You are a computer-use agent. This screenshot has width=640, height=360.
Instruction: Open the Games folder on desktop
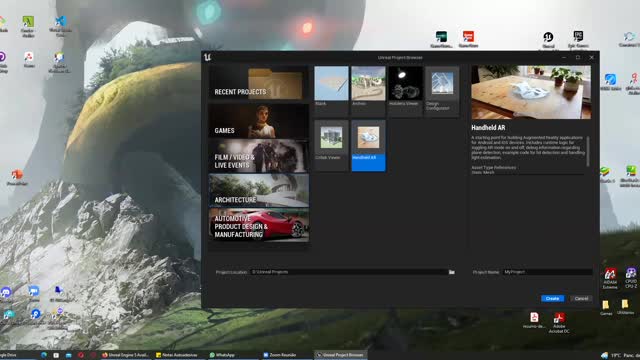pyautogui.click(x=606, y=307)
